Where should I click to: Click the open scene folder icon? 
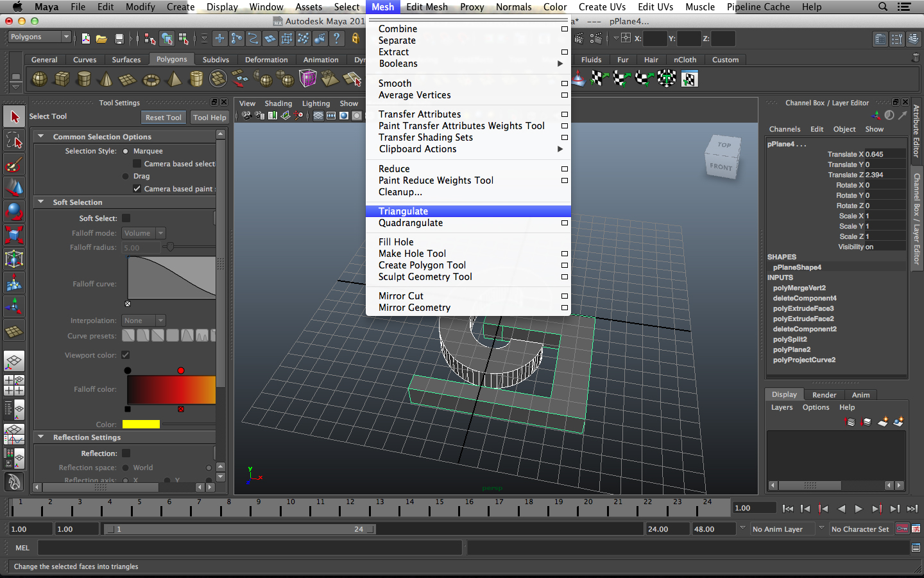[x=101, y=39]
